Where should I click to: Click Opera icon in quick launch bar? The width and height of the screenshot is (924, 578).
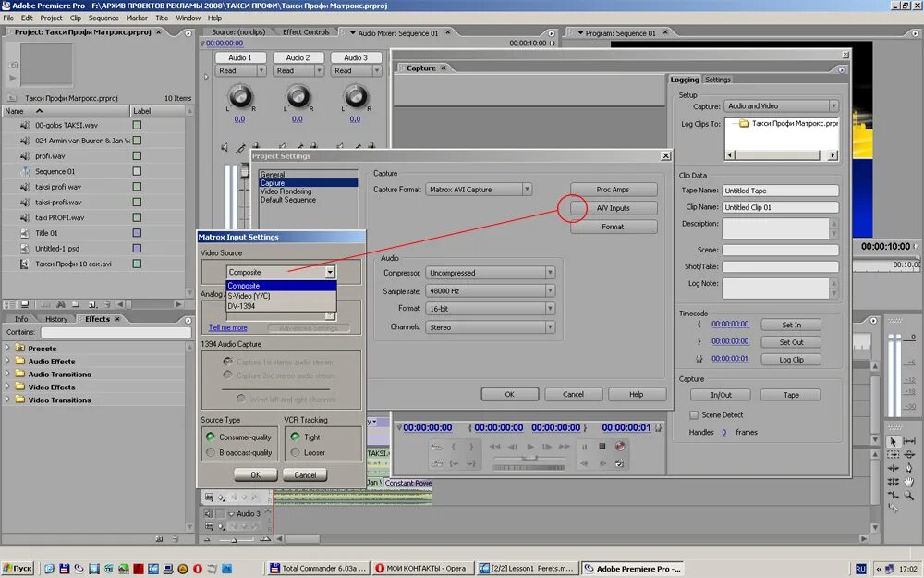tap(198, 569)
